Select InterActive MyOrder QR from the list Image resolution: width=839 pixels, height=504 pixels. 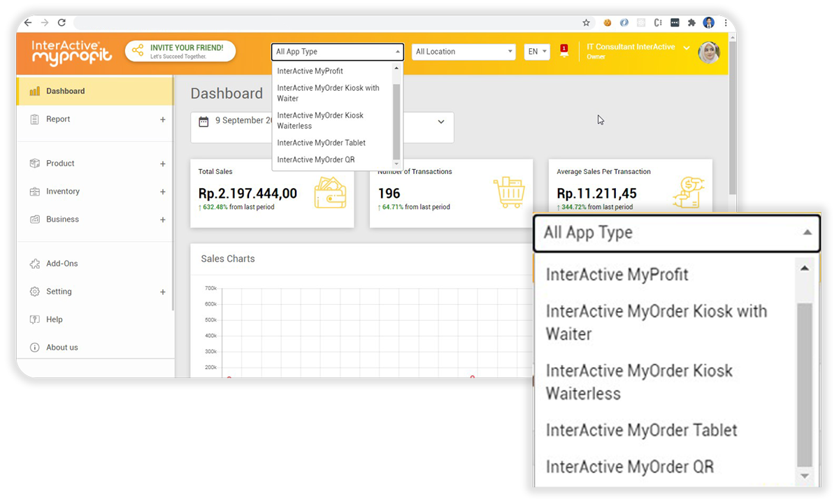click(316, 159)
